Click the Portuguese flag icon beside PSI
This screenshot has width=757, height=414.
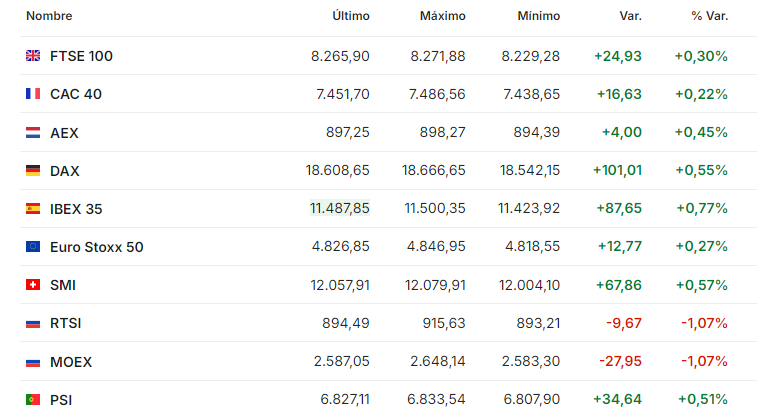coord(33,400)
